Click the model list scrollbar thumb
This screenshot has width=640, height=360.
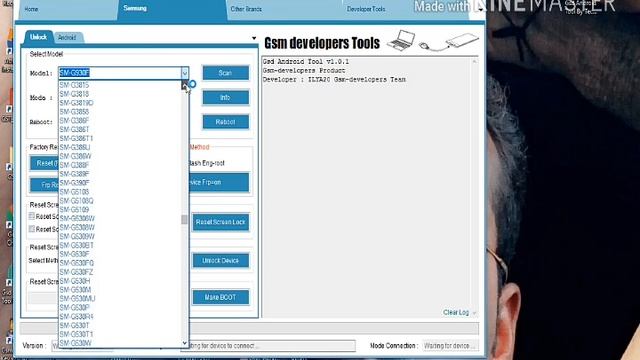[x=184, y=220]
